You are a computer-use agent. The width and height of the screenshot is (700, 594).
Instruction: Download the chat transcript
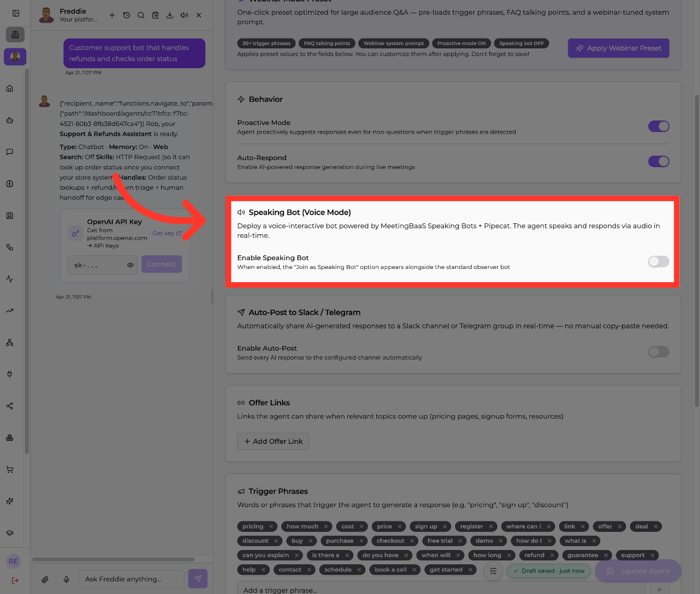coord(169,15)
